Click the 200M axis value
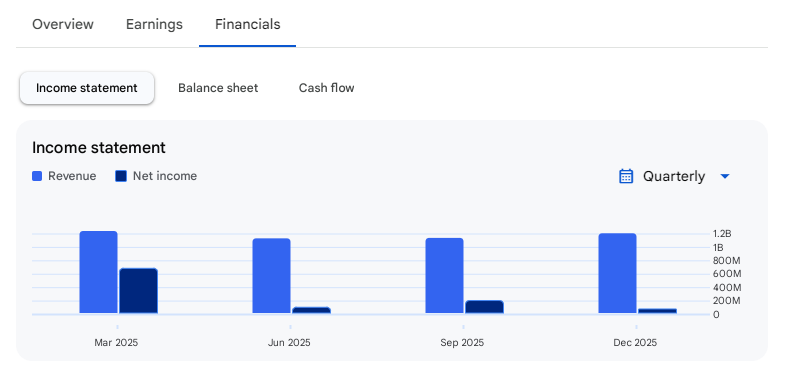The width and height of the screenshot is (785, 380). (726, 301)
